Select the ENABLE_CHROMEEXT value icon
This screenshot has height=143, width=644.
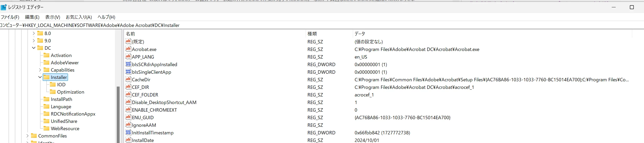(x=128, y=110)
